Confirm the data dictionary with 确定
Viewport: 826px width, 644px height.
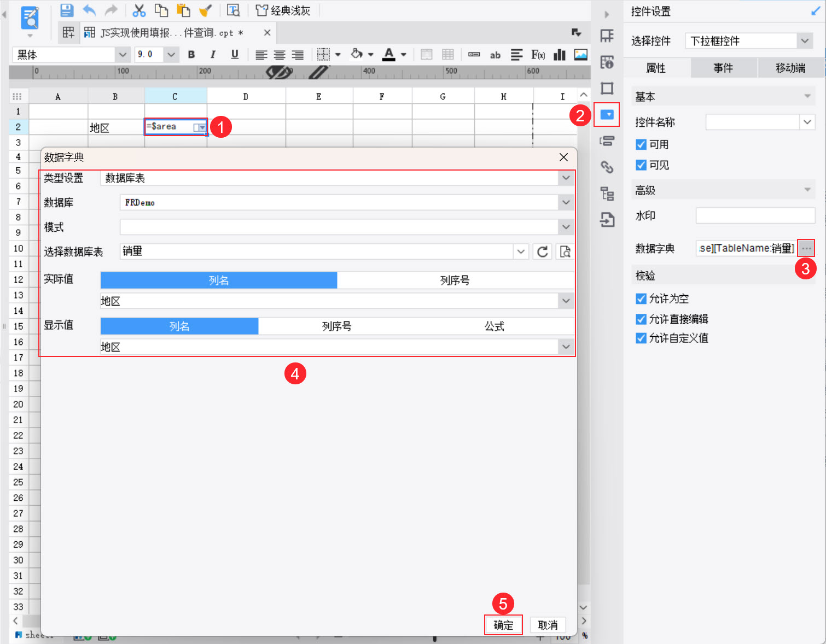(x=503, y=625)
